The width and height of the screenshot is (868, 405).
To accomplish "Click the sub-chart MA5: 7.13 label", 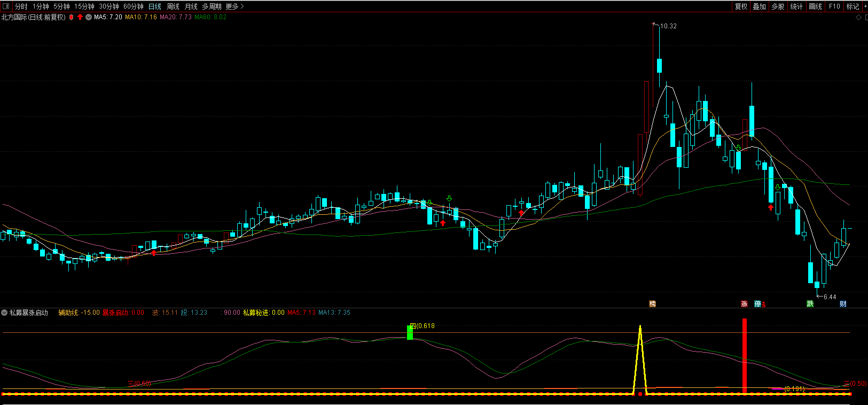I will [302, 313].
